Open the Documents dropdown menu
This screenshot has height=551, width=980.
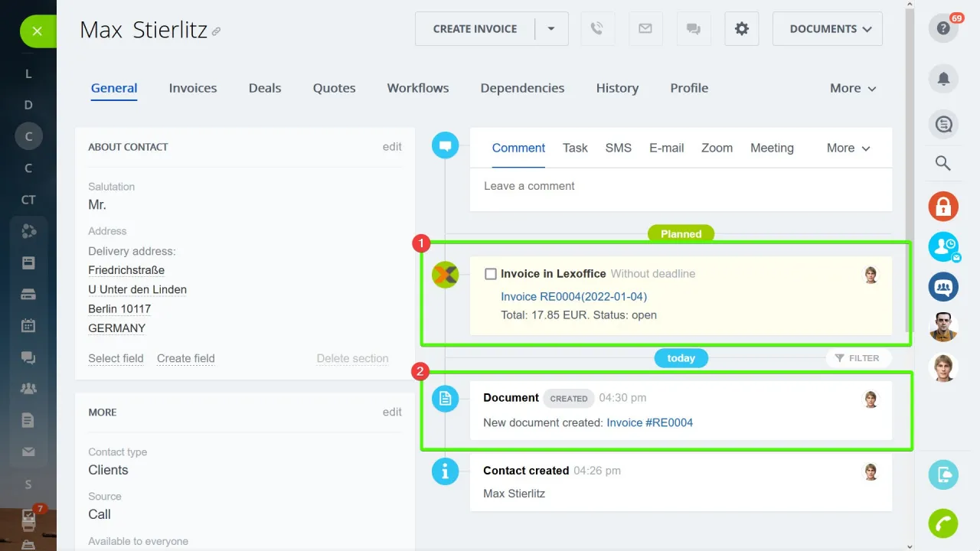point(827,28)
